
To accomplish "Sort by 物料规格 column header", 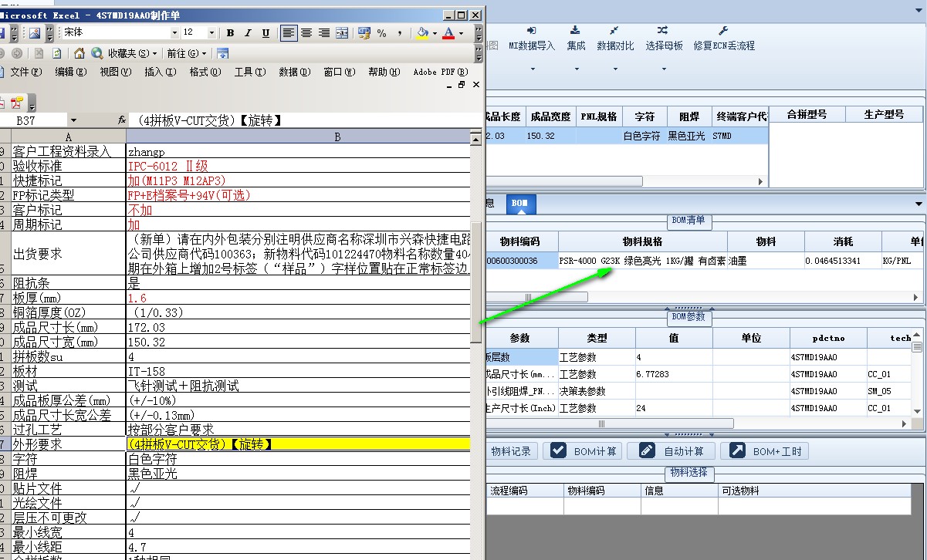I will click(643, 241).
